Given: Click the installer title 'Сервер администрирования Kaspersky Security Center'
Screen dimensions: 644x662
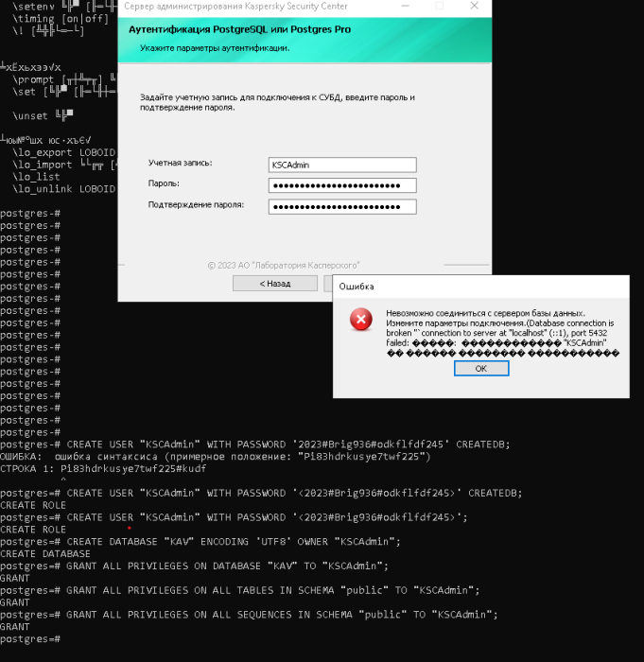Looking at the screenshot, I should point(235,6).
